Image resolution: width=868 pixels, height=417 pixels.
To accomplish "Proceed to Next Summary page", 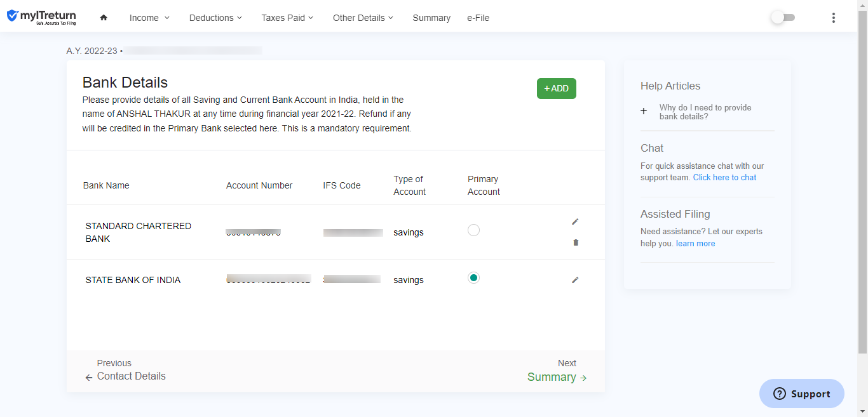I will 557,371.
